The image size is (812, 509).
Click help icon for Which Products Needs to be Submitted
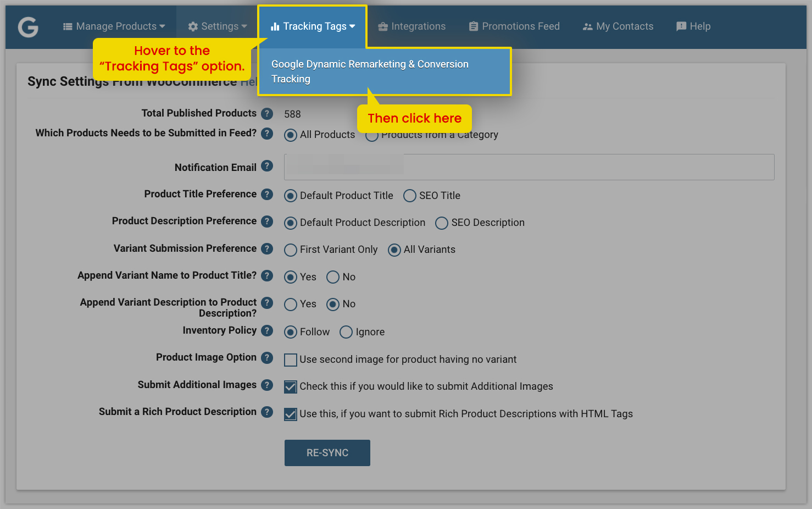(267, 134)
